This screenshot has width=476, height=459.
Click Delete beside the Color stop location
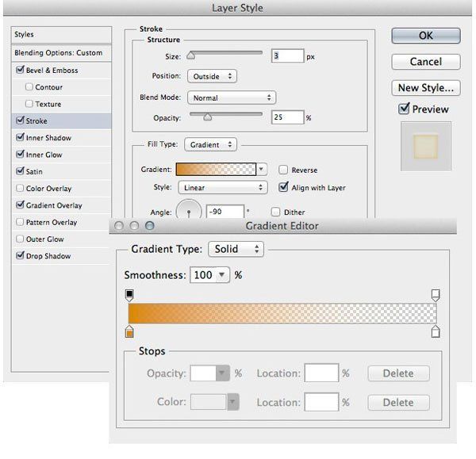[x=398, y=402]
